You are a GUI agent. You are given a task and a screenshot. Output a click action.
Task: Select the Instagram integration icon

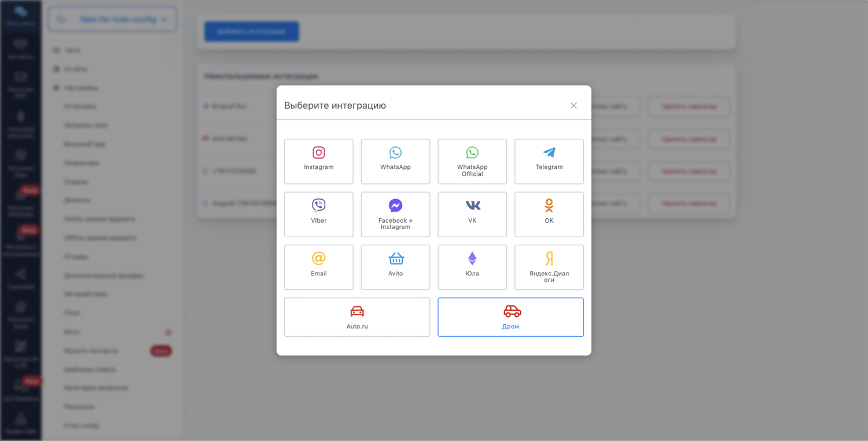pos(319,153)
